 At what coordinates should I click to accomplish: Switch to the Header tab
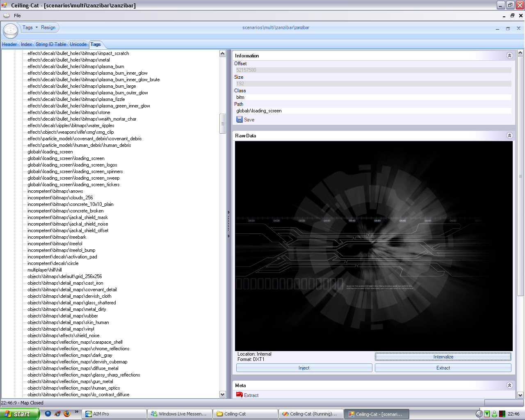click(9, 44)
